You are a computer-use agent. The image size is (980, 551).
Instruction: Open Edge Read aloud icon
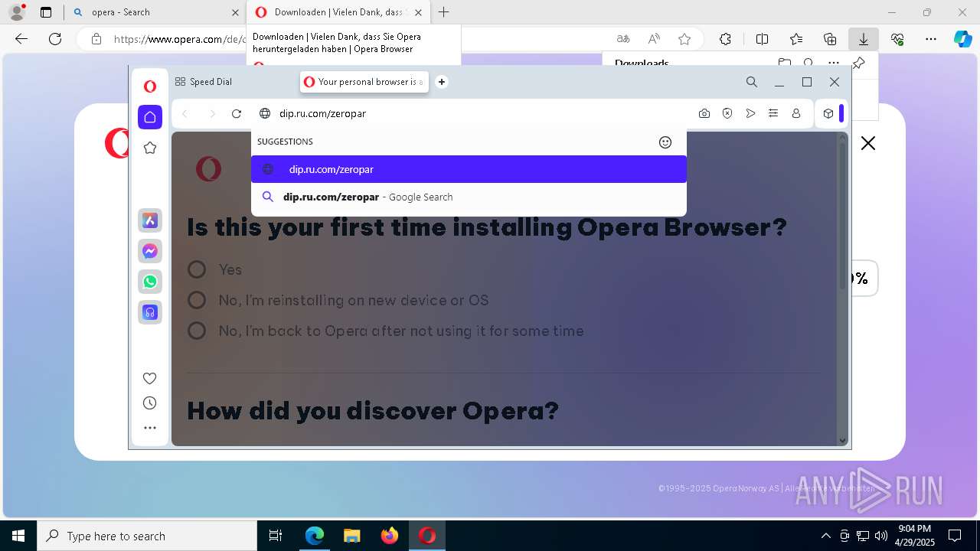(x=654, y=39)
